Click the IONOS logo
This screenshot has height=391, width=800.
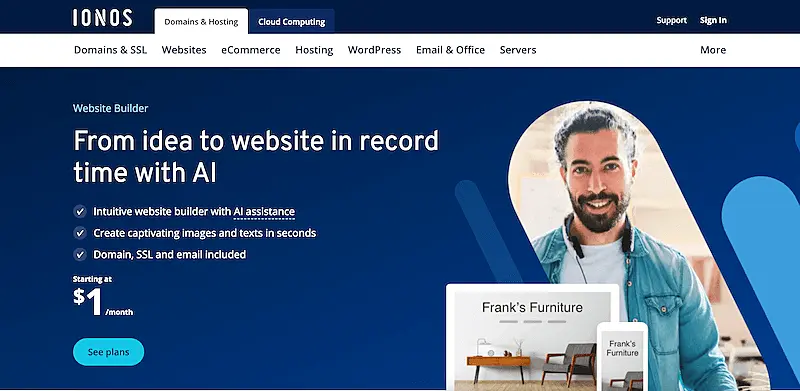coord(103,18)
